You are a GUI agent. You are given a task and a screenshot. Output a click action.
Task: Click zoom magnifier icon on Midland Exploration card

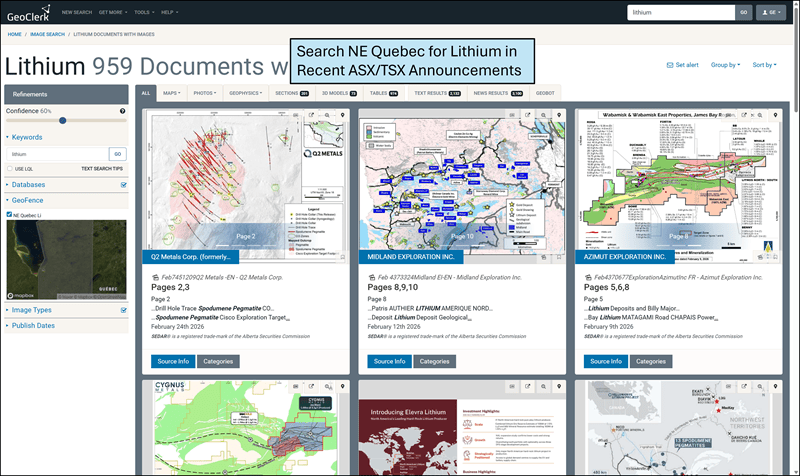[x=543, y=115]
